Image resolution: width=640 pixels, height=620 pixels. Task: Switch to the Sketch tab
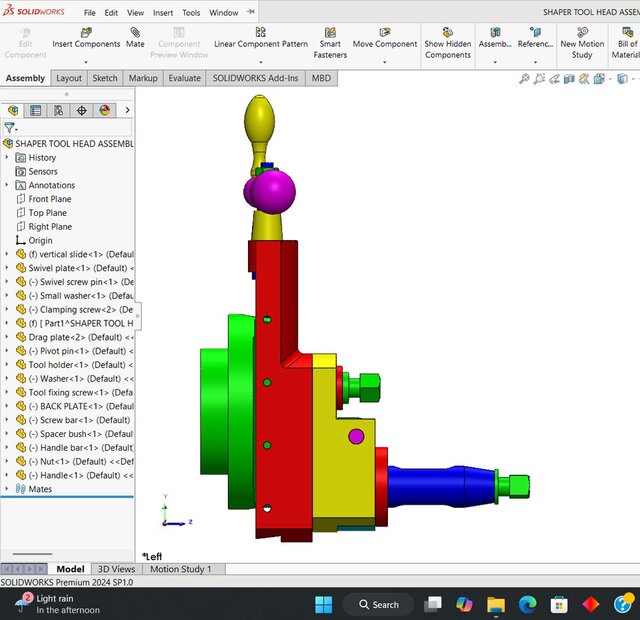tap(105, 78)
